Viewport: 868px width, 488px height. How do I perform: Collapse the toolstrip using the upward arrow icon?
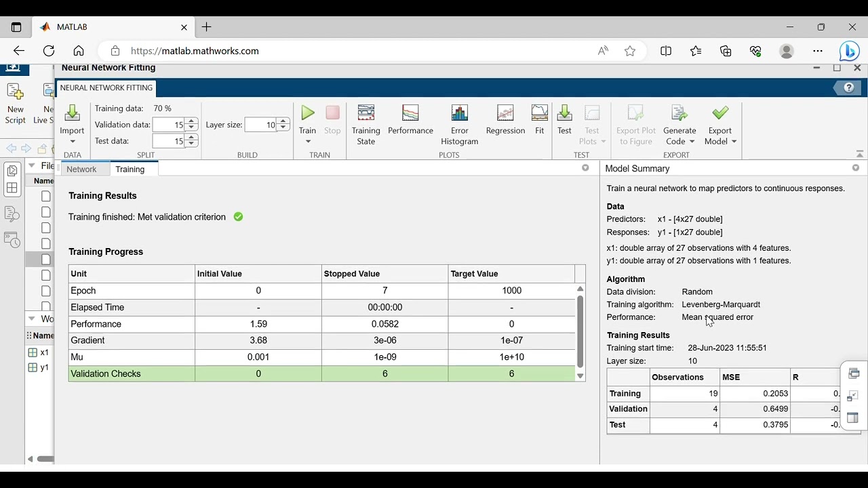[860, 154]
